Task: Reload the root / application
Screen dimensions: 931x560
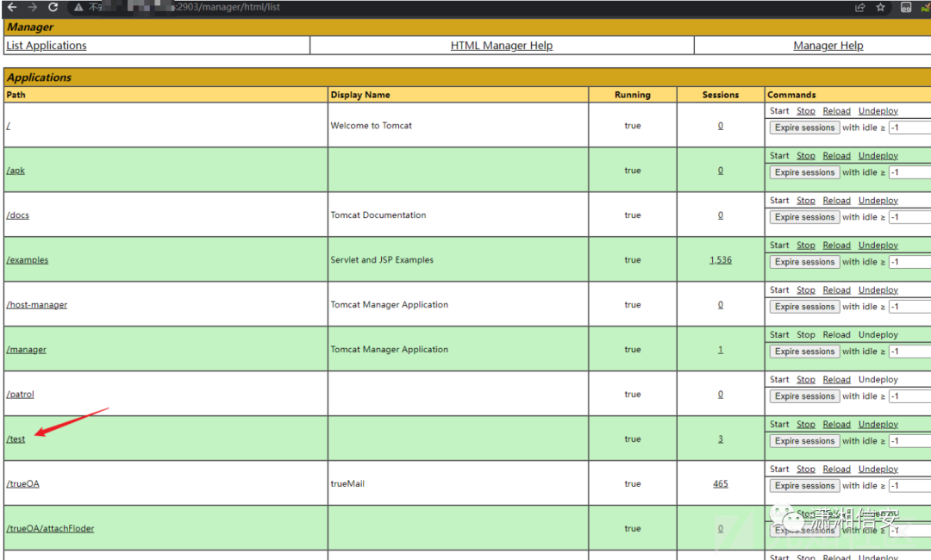Action: tap(836, 111)
